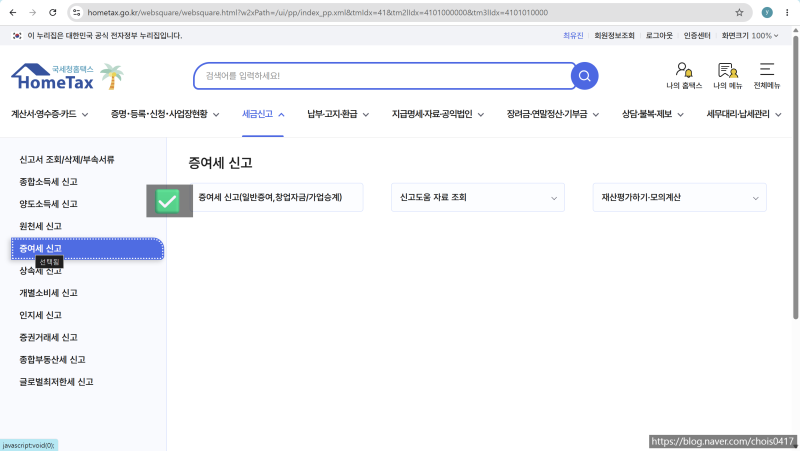Image resolution: width=800 pixels, height=451 pixels.
Task: Bookmark this page with the star icon
Action: click(739, 12)
